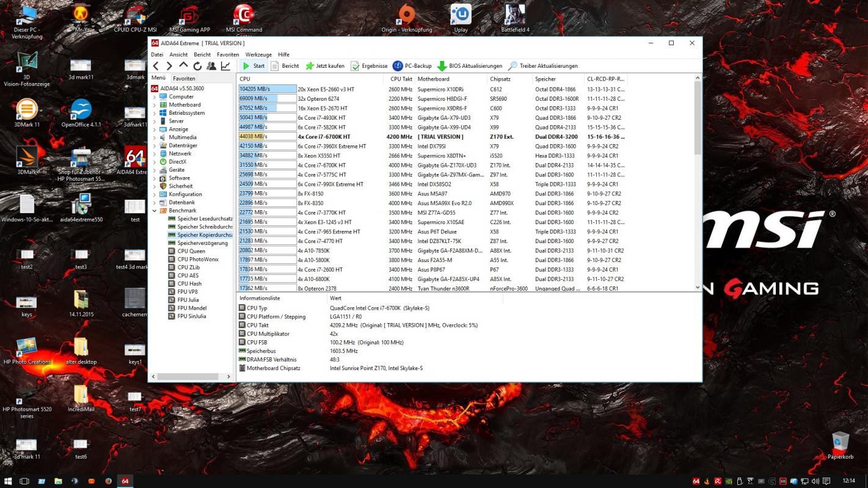Click PC-Backup in the toolbar
The width and height of the screenshot is (868, 488).
tap(412, 66)
